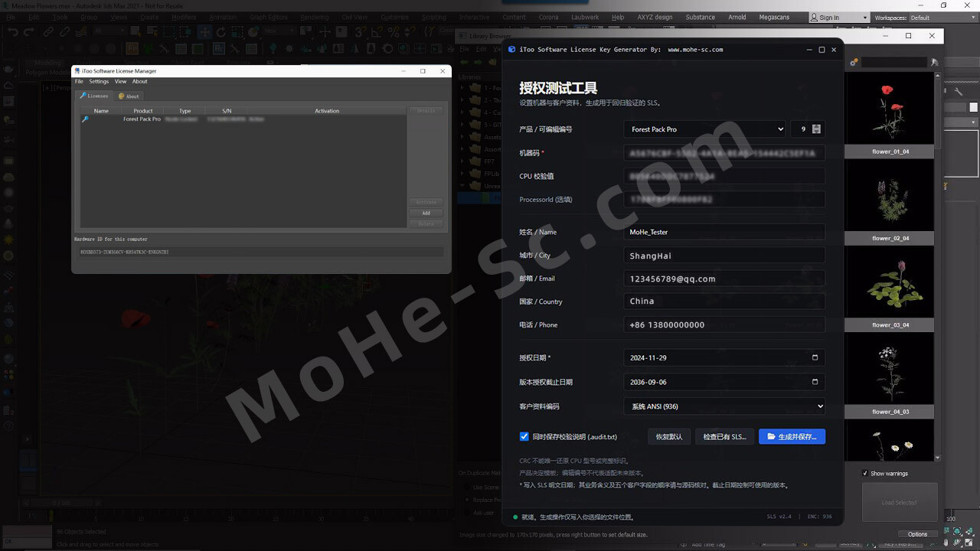
Task: Click the Options button in Library Browser
Action: coord(917,534)
